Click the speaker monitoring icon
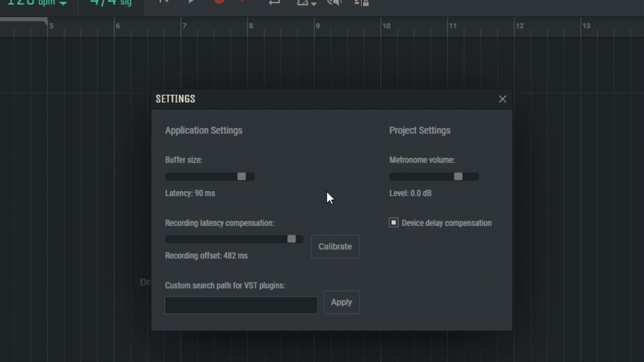 pos(334,3)
